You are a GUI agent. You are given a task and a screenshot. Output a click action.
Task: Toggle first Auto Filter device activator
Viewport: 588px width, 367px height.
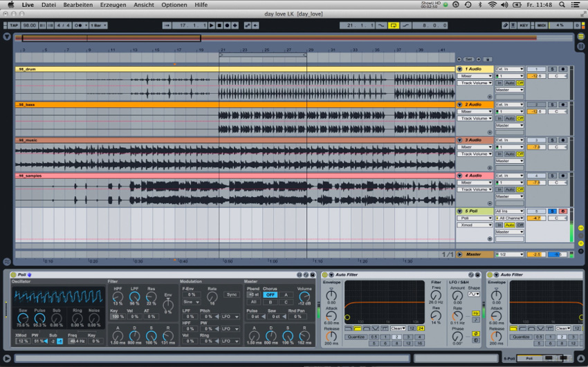point(325,274)
